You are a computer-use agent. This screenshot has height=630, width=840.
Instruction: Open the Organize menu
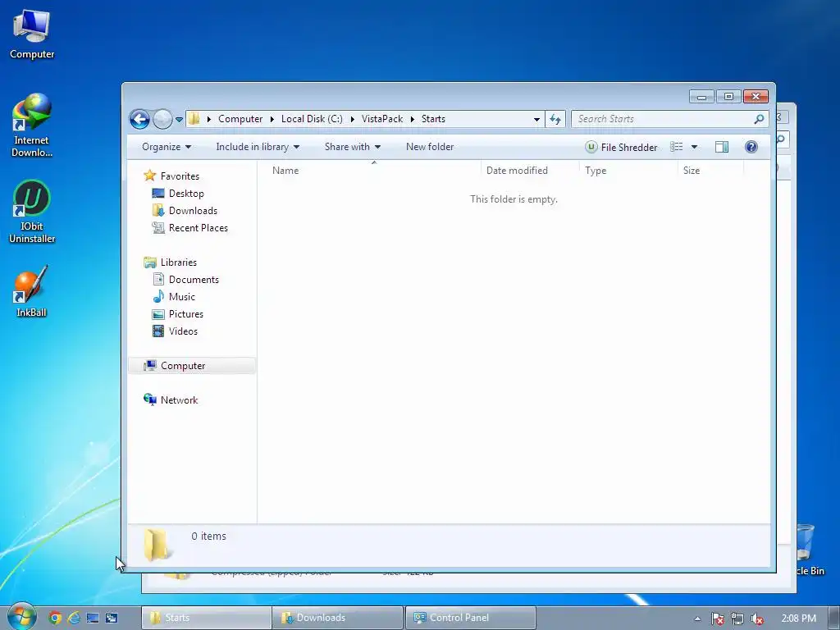coord(166,147)
